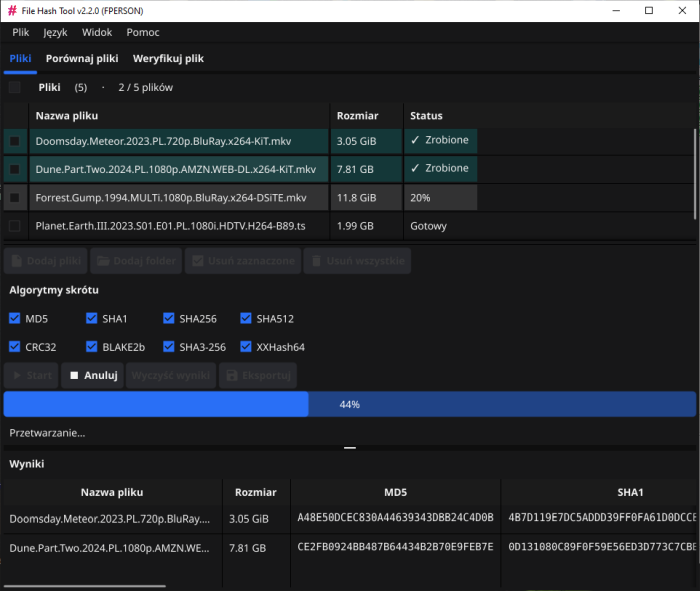Viewport: 700px width, 591px height.
Task: Click the MD5 hash A48E50DCEC830A44639343DBB24C4D0B
Action: tap(396, 517)
